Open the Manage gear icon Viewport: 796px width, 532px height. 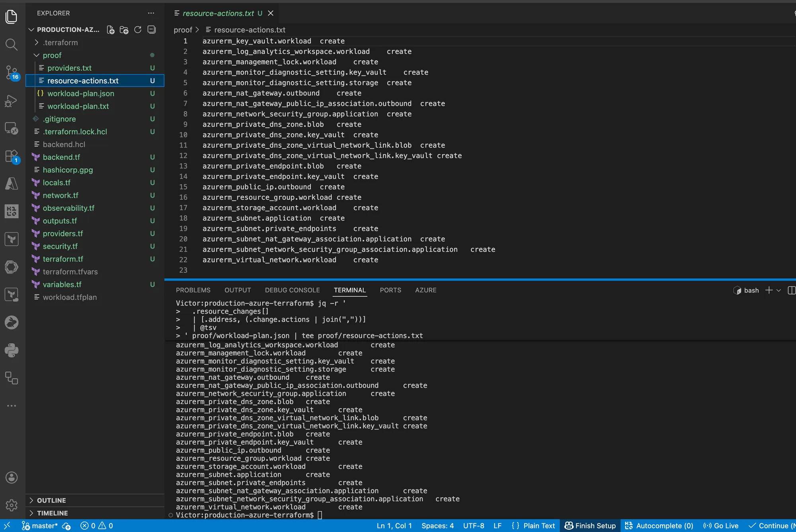point(12,505)
